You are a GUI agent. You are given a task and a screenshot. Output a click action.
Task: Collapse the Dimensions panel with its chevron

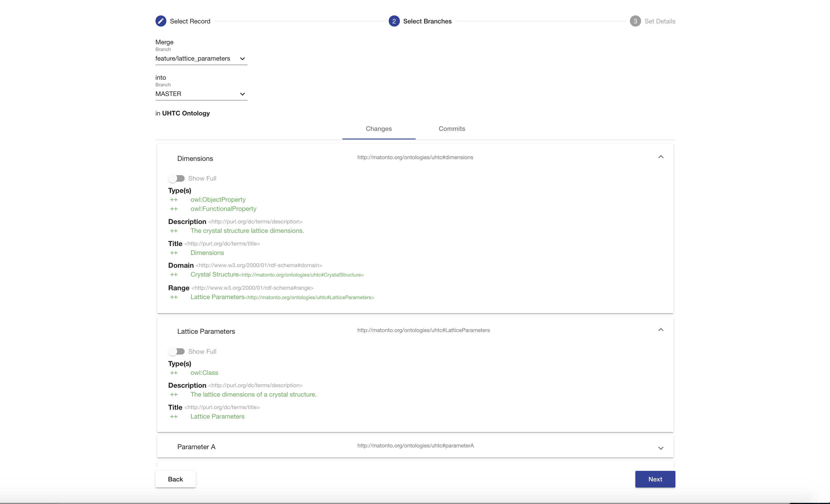tap(661, 157)
